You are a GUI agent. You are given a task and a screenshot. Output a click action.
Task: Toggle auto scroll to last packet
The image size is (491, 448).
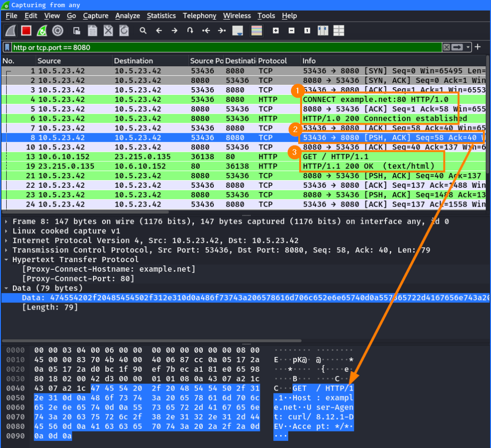pyautogui.click(x=238, y=31)
